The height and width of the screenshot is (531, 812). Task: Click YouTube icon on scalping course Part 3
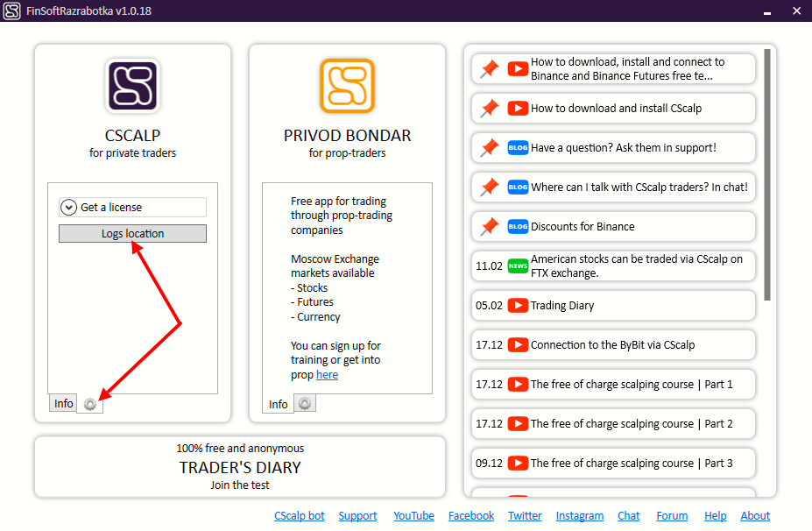[x=518, y=463]
